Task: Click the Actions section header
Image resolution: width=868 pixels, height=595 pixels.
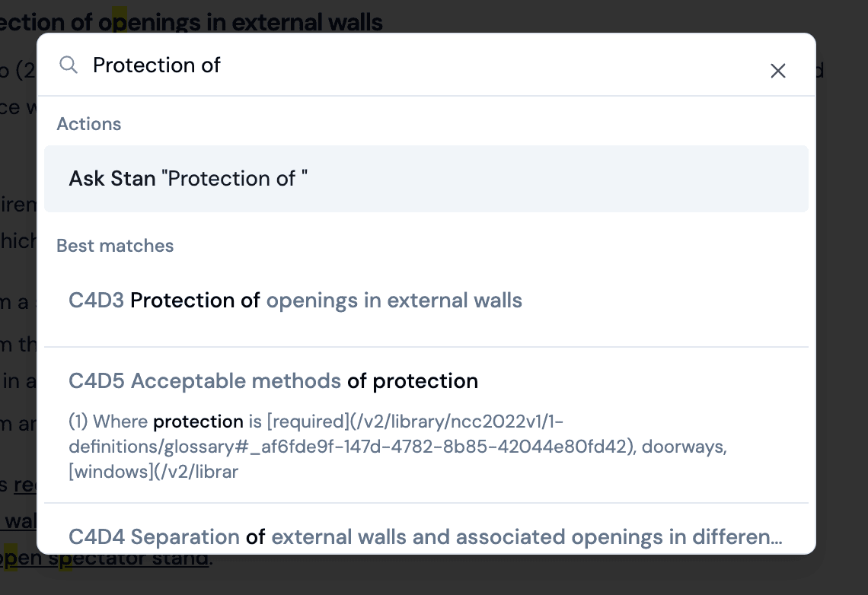Action: click(89, 123)
